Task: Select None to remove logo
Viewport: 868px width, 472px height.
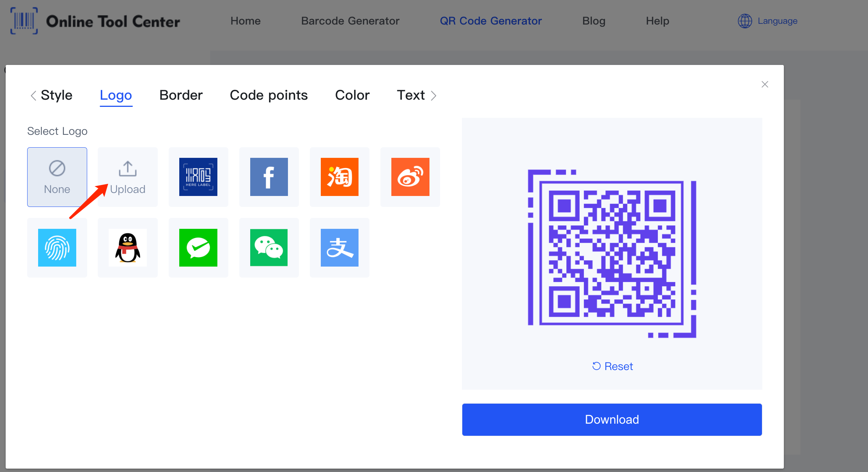Action: pos(57,176)
